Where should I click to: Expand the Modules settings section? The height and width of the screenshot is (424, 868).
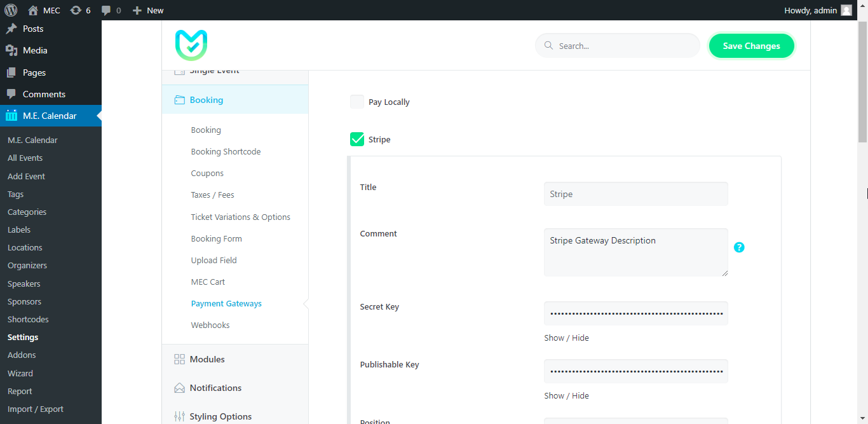[x=207, y=359]
